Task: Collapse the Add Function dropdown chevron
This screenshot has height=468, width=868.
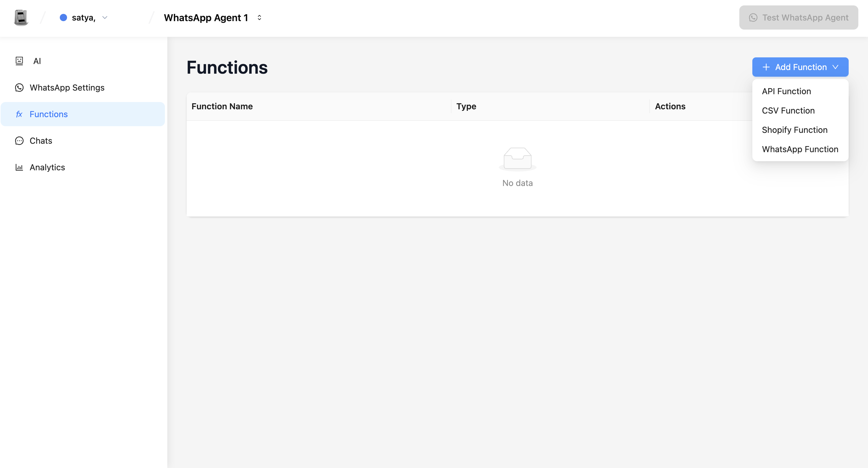Action: click(835, 67)
